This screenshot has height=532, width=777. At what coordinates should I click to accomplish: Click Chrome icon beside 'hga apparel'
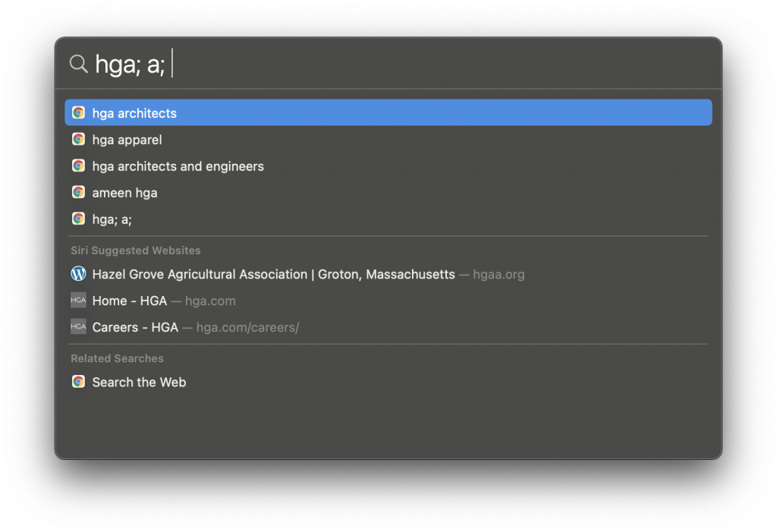coord(78,140)
